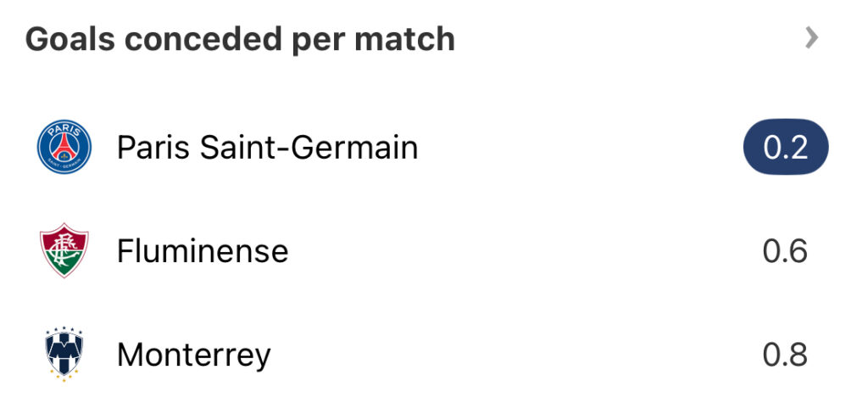Viewport: 868px width, 409px height.
Task: Click the highlighted 0.2 value badge
Action: [x=786, y=147]
